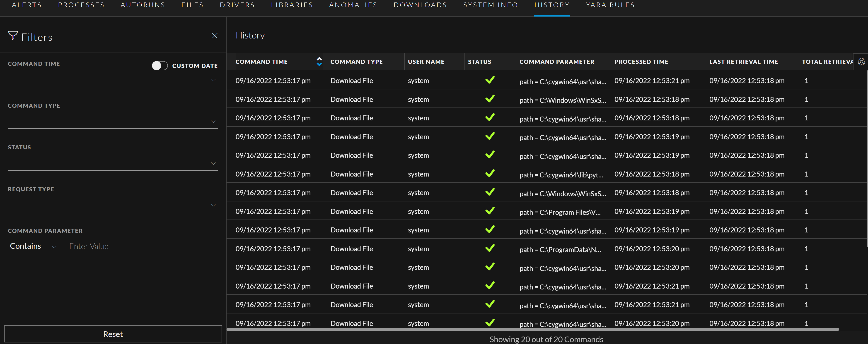Viewport: 868px width, 344px height.
Task: Open the table column settings gear
Action: tap(861, 62)
